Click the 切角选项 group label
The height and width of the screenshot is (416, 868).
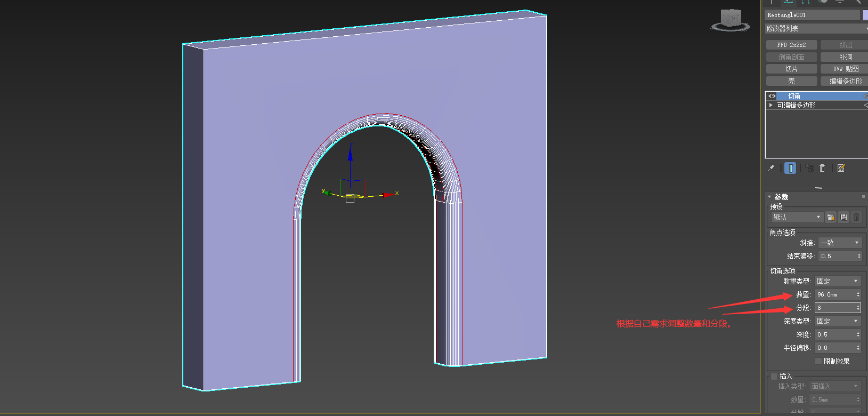[782, 271]
